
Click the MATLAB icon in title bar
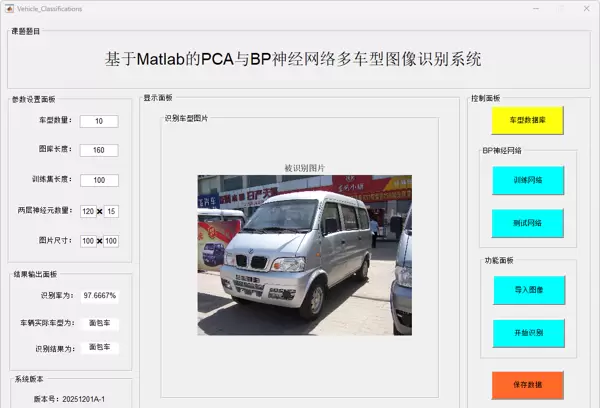(10, 8)
